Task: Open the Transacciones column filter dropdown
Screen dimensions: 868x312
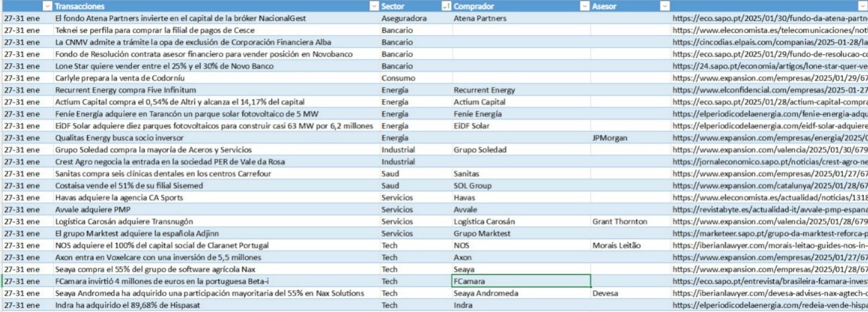Action: [374, 6]
